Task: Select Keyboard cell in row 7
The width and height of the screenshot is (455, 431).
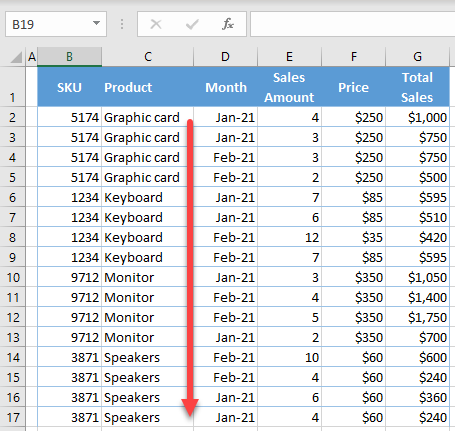Action: click(x=148, y=217)
